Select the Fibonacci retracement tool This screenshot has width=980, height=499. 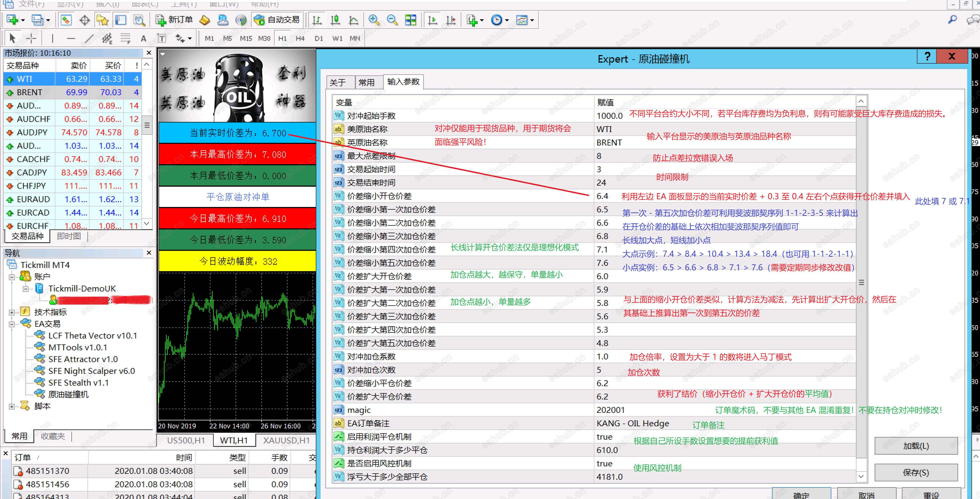click(x=126, y=38)
